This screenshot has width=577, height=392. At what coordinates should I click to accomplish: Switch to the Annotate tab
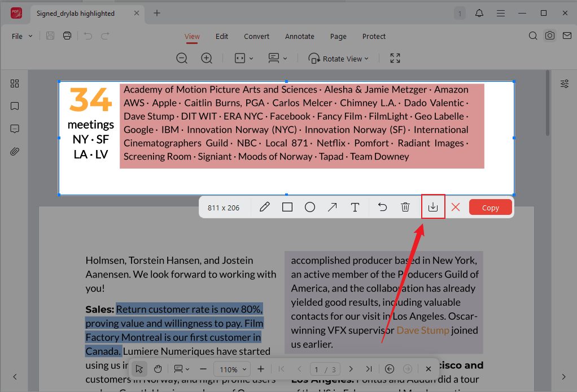[299, 36]
